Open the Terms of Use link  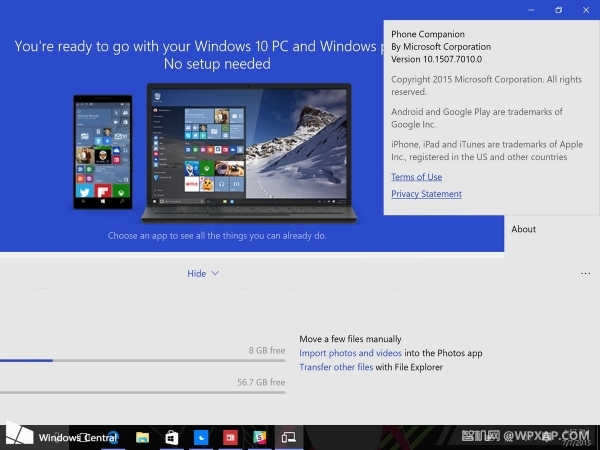point(416,177)
